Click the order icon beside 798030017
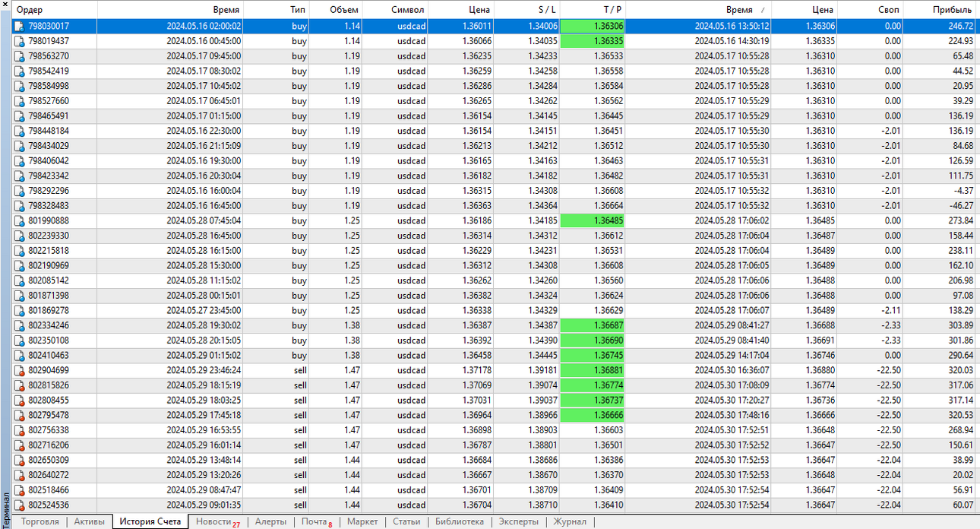Image resolution: width=980 pixels, height=529 pixels. pos(19,26)
